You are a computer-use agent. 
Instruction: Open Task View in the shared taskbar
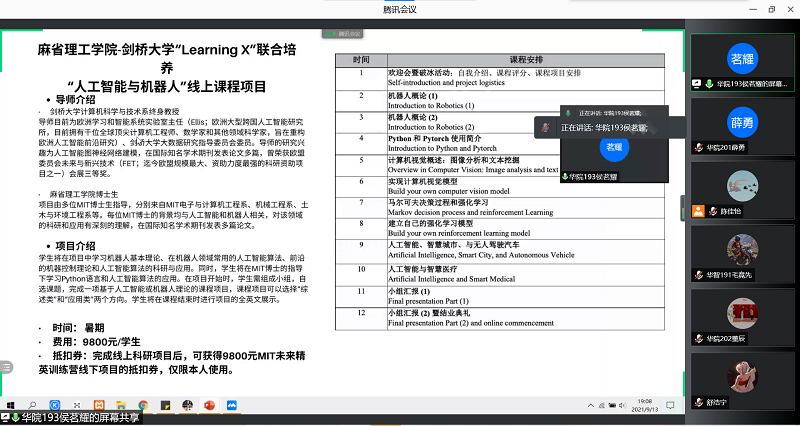tap(77, 406)
